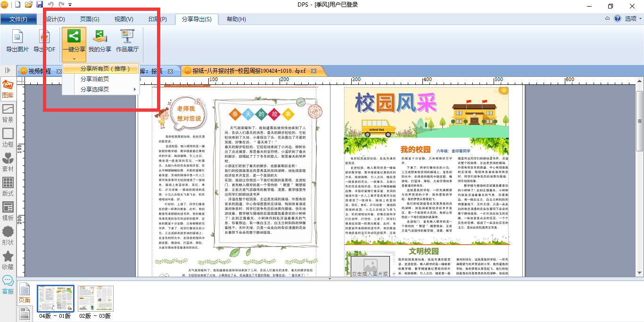Open the 形状 shapes sidebar icon
Viewport: 644px width, 322px height.
[x=8, y=236]
